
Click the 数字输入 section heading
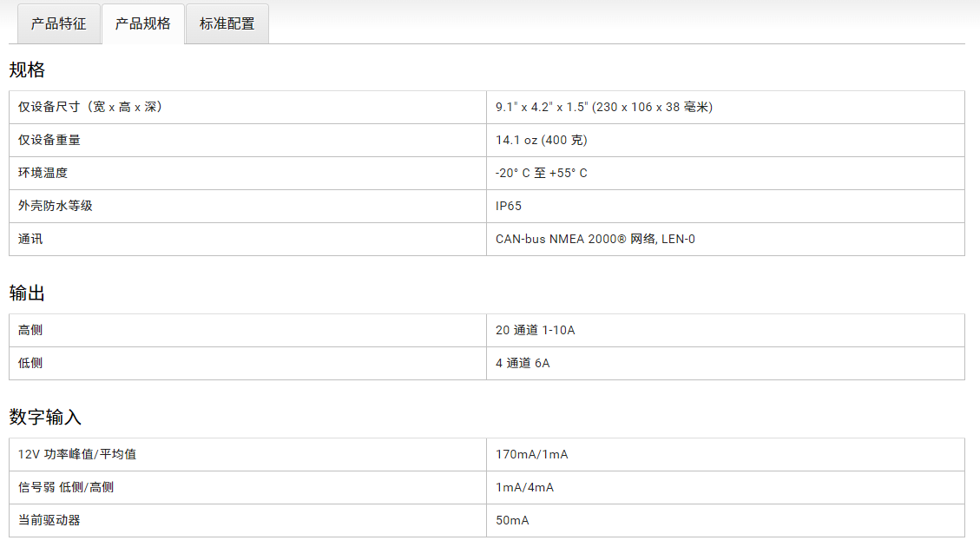point(45,418)
